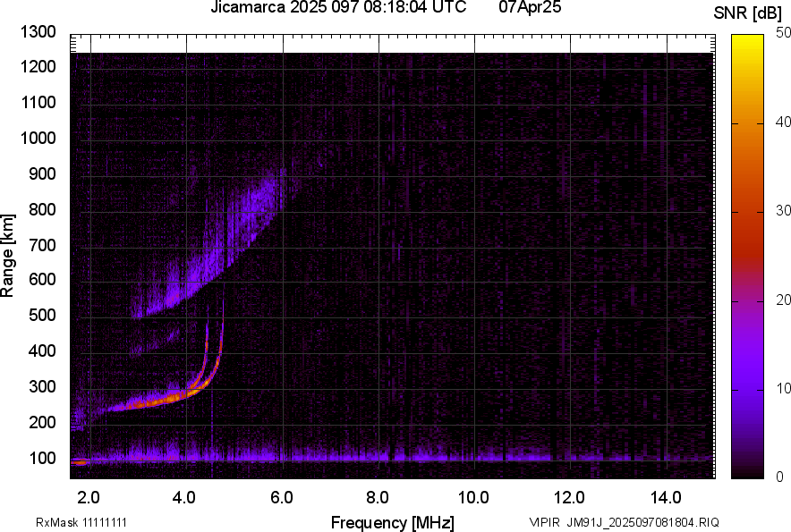Click the range tick label '900'

coord(42,173)
